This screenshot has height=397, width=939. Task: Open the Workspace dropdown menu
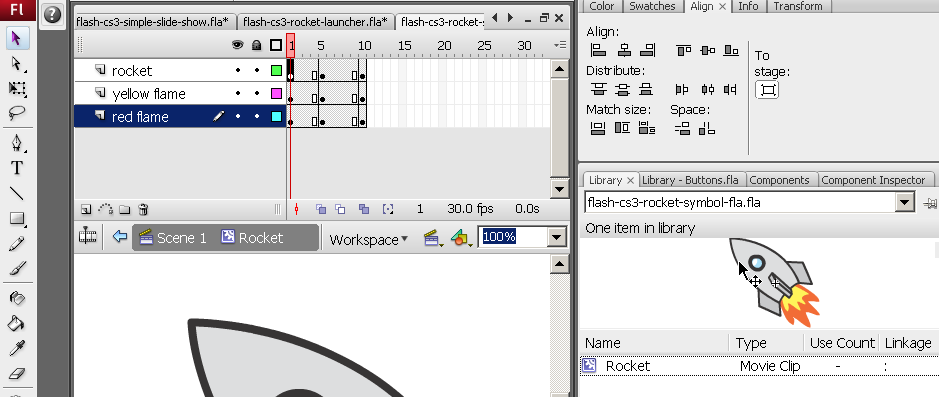(x=368, y=239)
